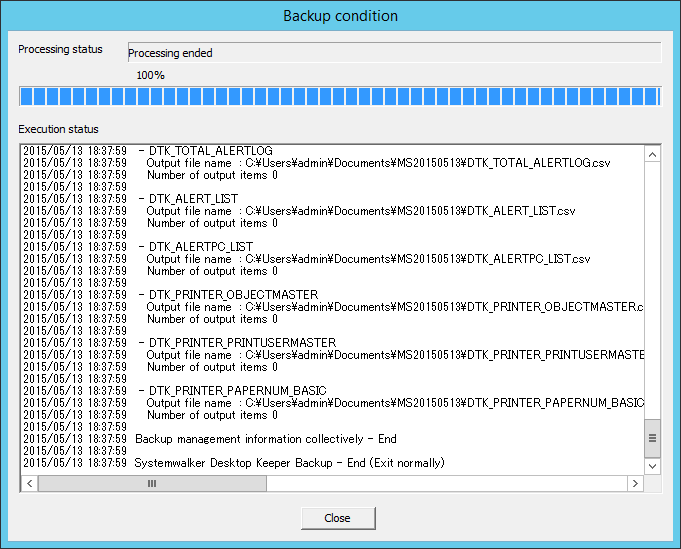This screenshot has width=681, height=549.
Task: Click the 'Backup condition' title bar
Action: (340, 16)
